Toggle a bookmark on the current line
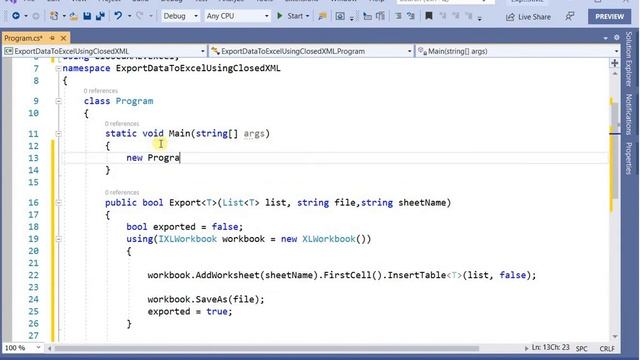640x360 pixels. 429,16
